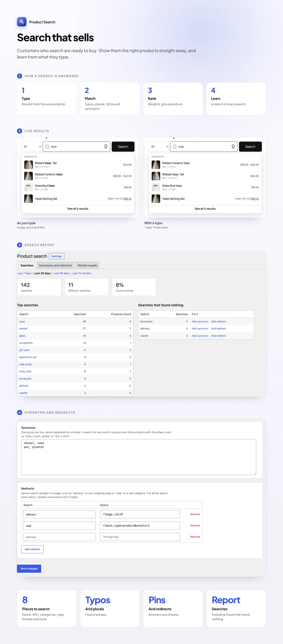
Task: Filter the report to Last 12 months
Action: pyautogui.click(x=82, y=273)
